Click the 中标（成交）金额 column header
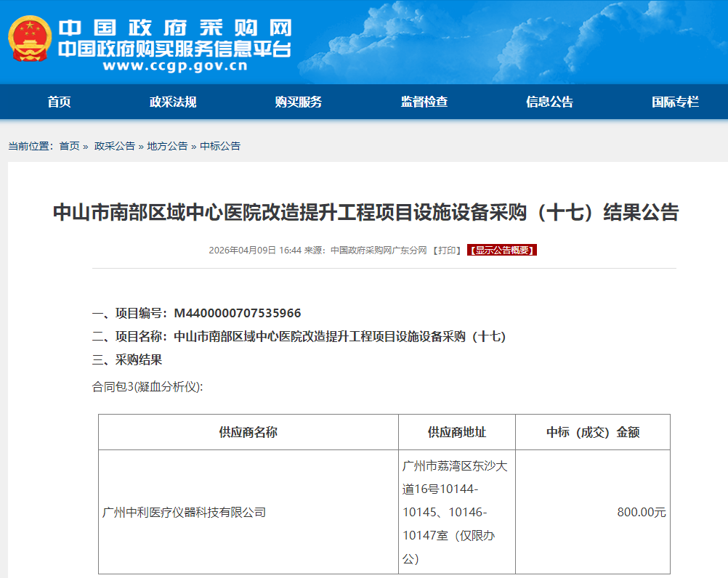 [x=593, y=432]
